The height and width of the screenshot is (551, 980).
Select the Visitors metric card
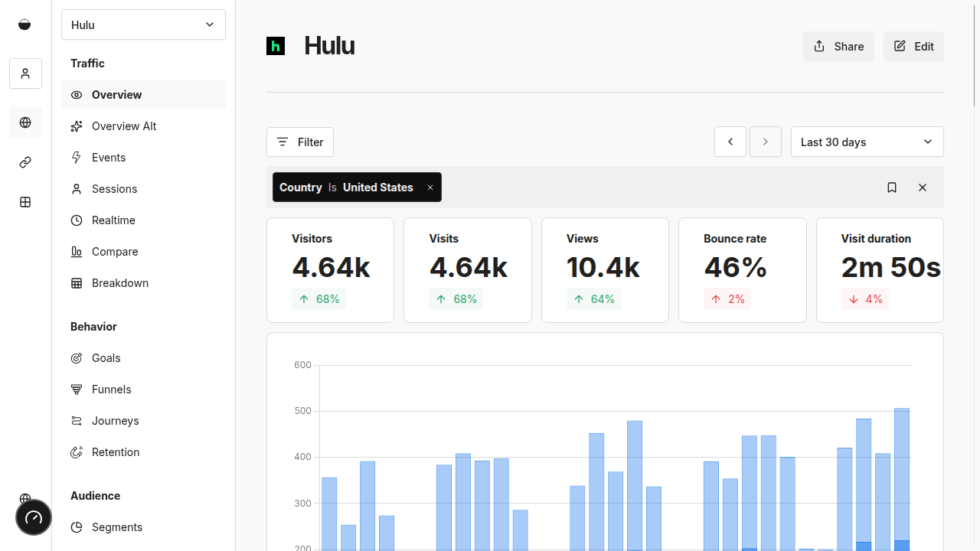tap(330, 269)
